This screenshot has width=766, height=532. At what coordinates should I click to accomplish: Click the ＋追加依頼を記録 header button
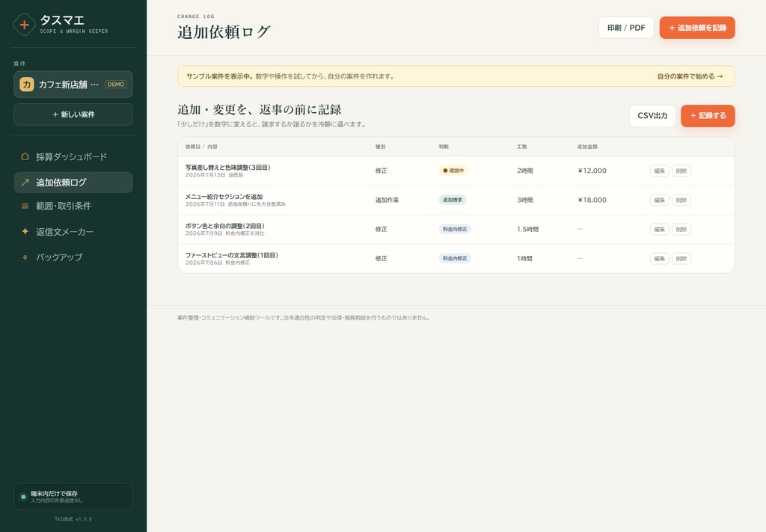click(x=697, y=28)
